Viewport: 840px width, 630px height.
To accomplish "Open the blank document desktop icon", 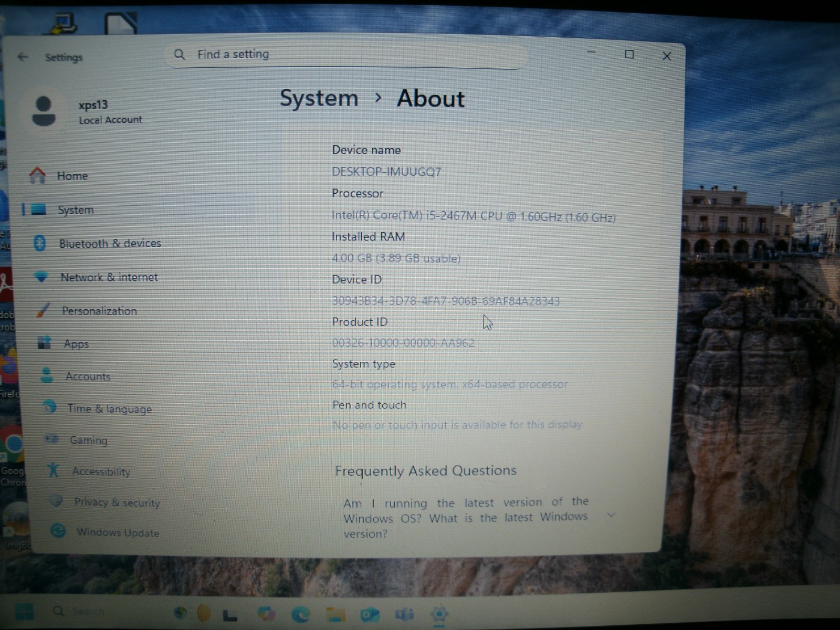I will click(121, 23).
